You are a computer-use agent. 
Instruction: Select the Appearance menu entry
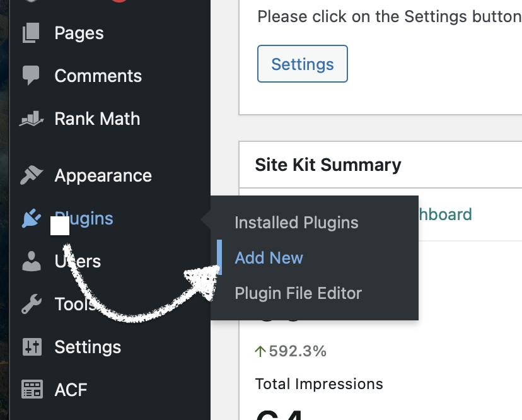click(x=103, y=175)
